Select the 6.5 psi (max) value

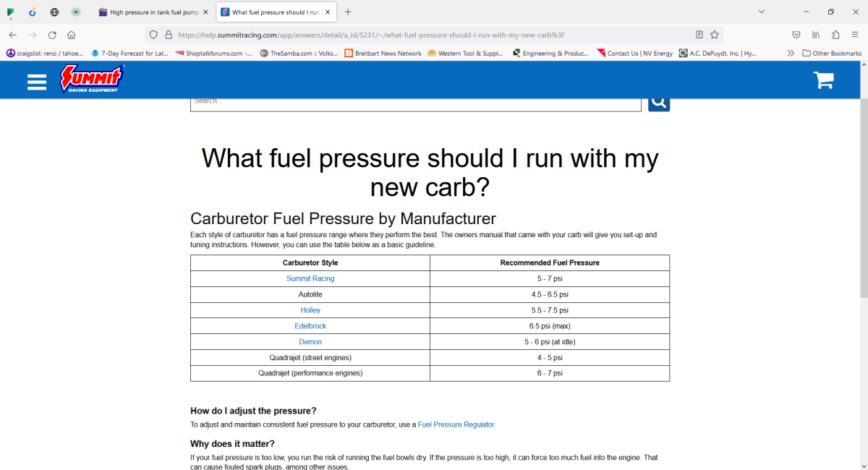[x=550, y=326]
